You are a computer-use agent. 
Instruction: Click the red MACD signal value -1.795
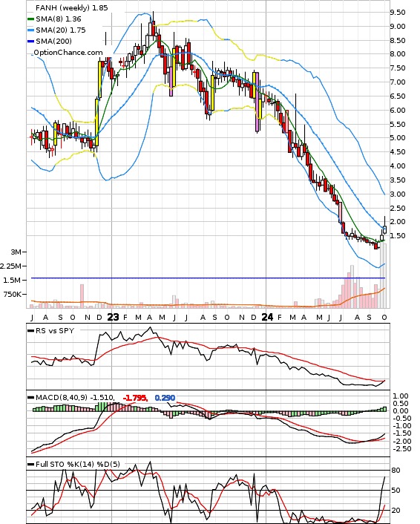135,398
